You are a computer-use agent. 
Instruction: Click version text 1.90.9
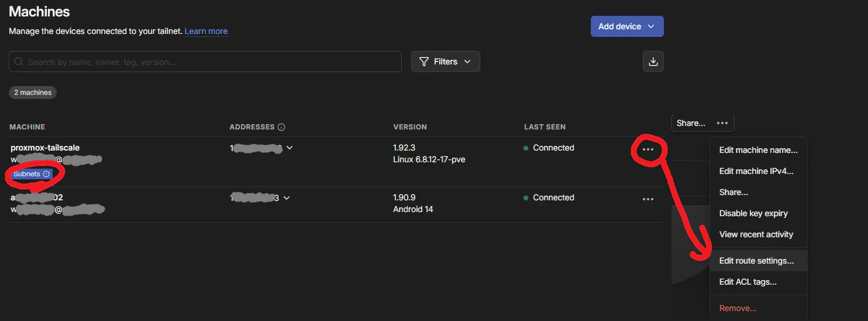[x=404, y=197]
